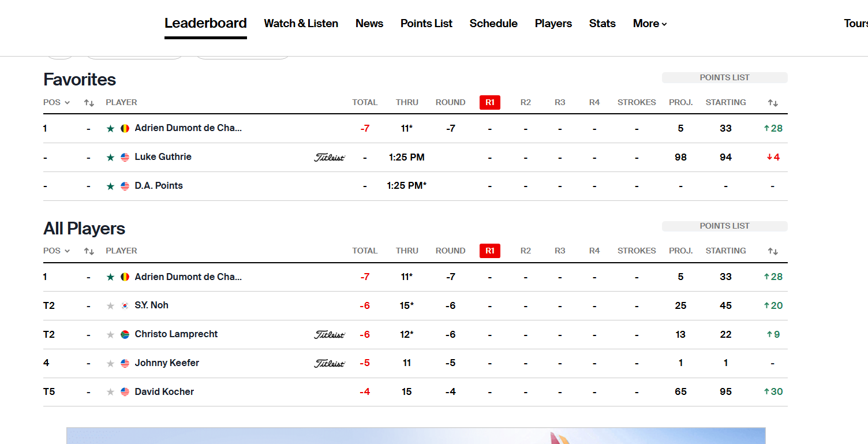Click the Titleist logo next to Christo Lamprecht

tap(330, 335)
